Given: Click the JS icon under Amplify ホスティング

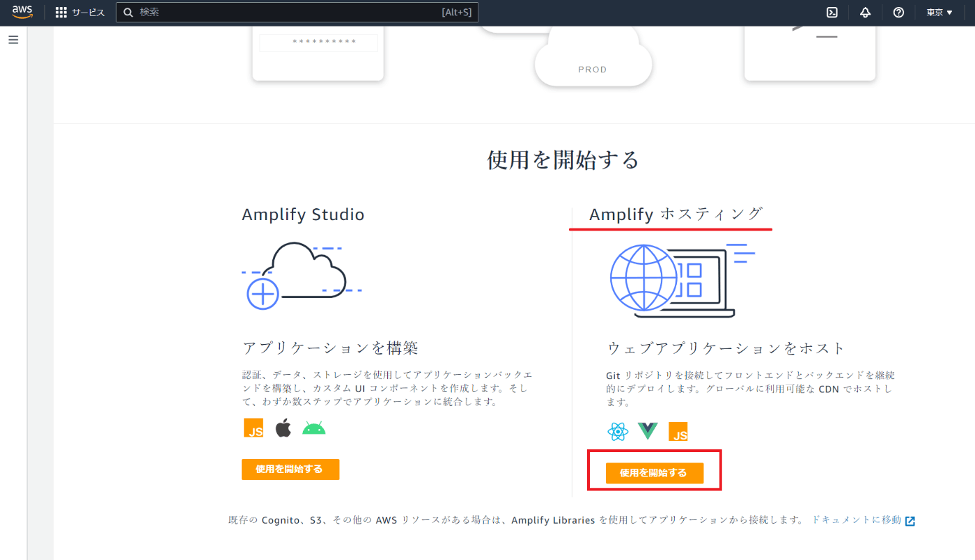Looking at the screenshot, I should pos(678,432).
